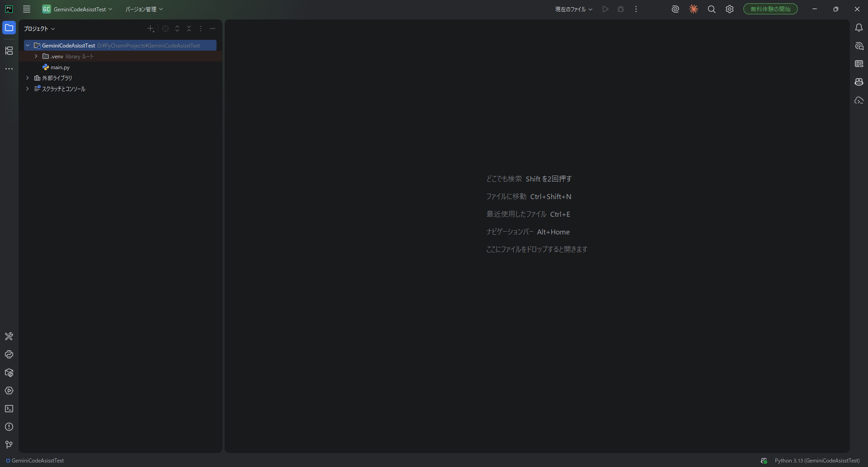Toggle the Structure tool window
868x467 pixels.
tap(9, 51)
